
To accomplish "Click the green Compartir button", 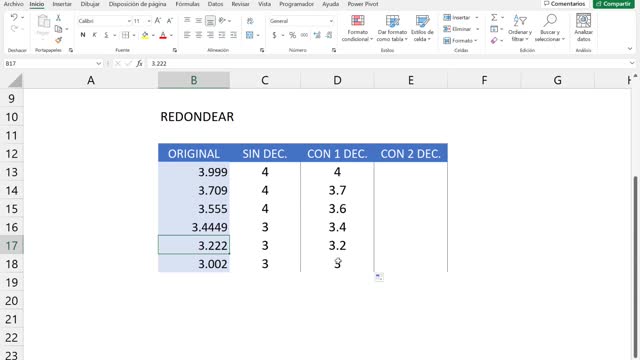I will [x=613, y=4].
